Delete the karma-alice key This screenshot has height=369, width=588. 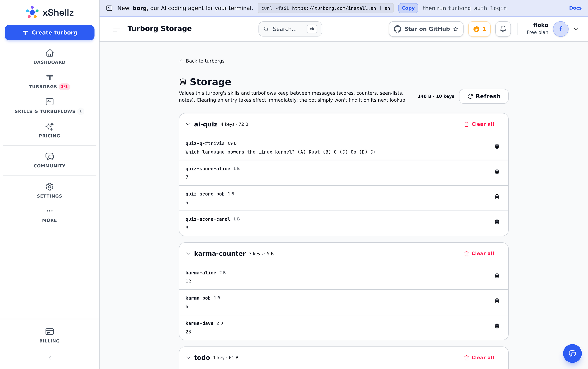point(497,276)
